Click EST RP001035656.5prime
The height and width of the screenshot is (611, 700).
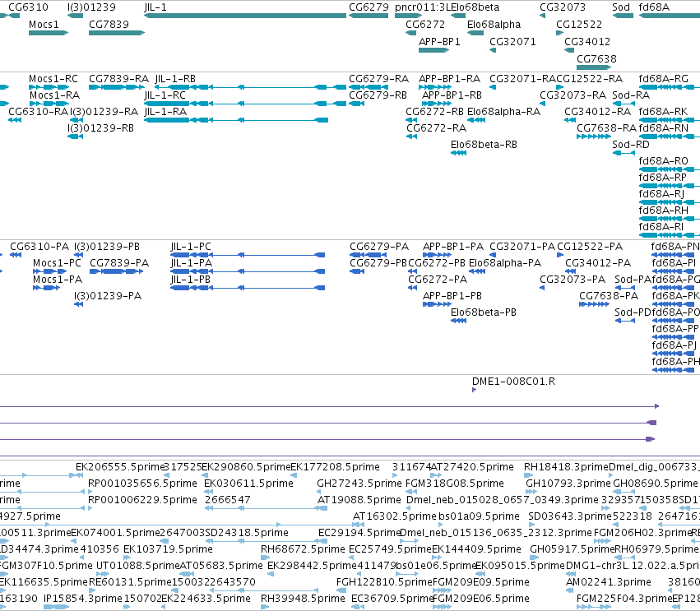coord(142,484)
